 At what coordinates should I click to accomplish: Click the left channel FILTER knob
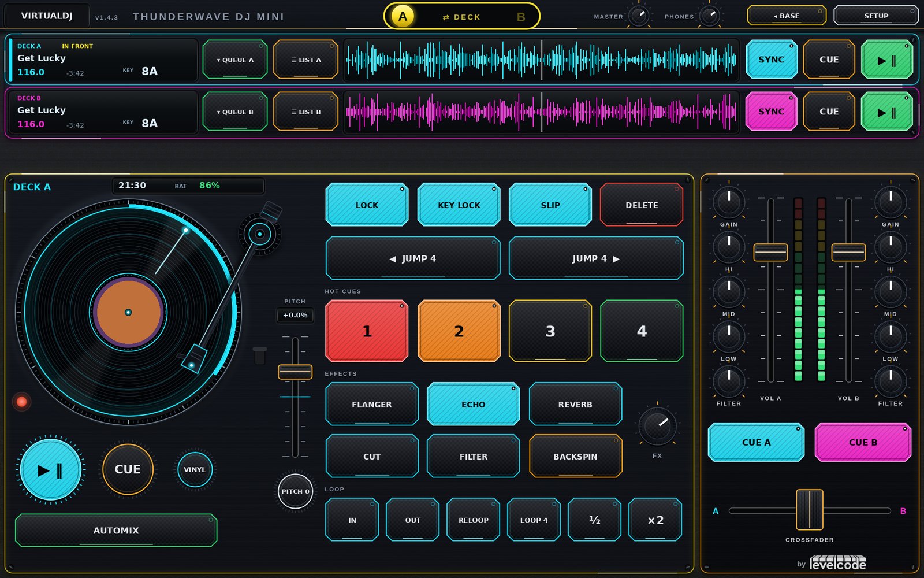[729, 381]
